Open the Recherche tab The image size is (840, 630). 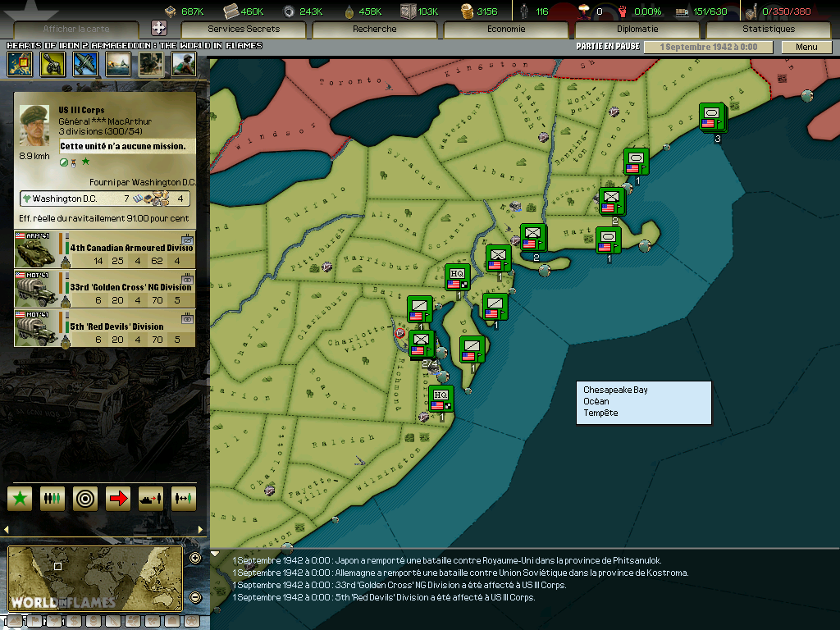coord(374,29)
